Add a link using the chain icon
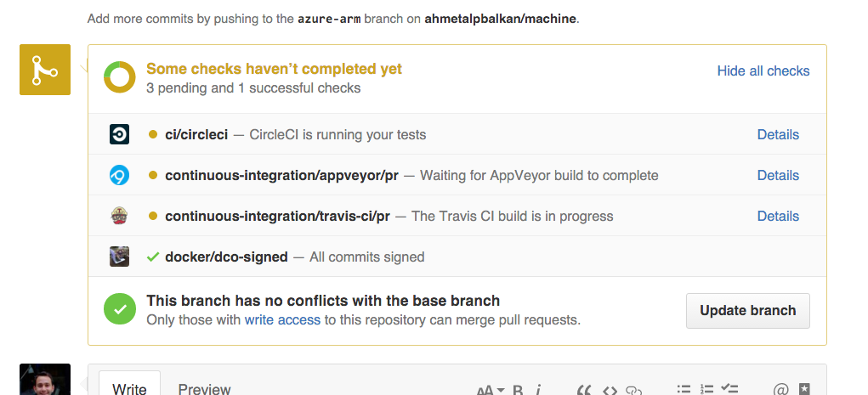 (x=633, y=391)
